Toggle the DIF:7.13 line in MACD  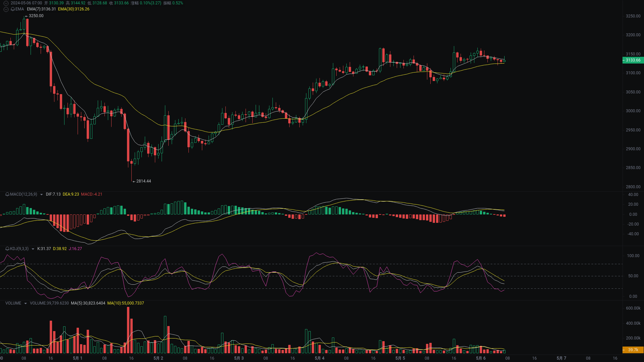click(x=53, y=194)
